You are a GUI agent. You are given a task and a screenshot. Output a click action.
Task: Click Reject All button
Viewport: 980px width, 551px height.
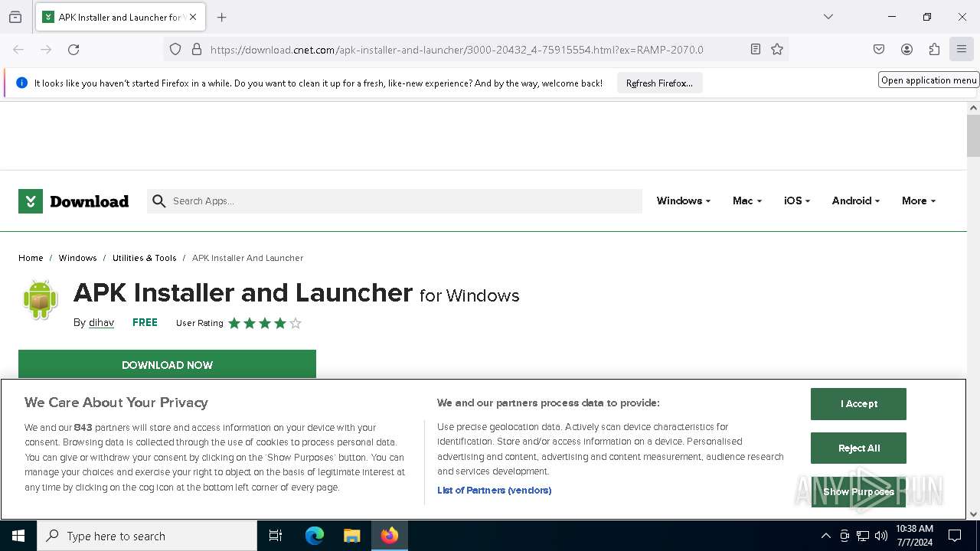(858, 448)
